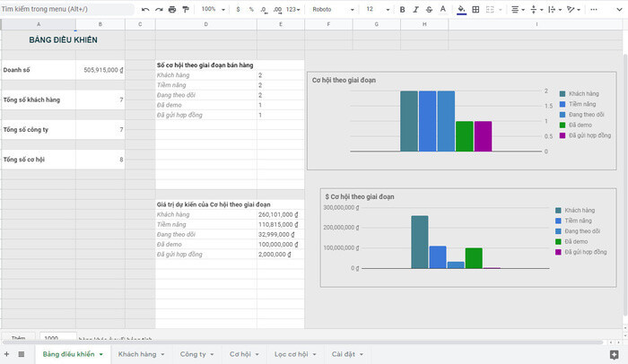Image resolution: width=628 pixels, height=364 pixels.
Task: Select the BẢNG ĐIỀU KHIỂN title cell
Action: click(63, 39)
